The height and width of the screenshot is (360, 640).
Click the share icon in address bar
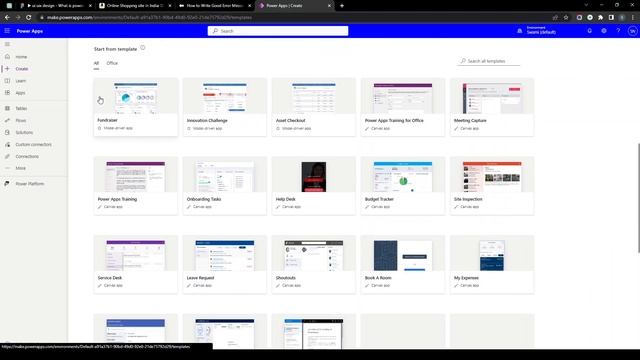(x=555, y=18)
